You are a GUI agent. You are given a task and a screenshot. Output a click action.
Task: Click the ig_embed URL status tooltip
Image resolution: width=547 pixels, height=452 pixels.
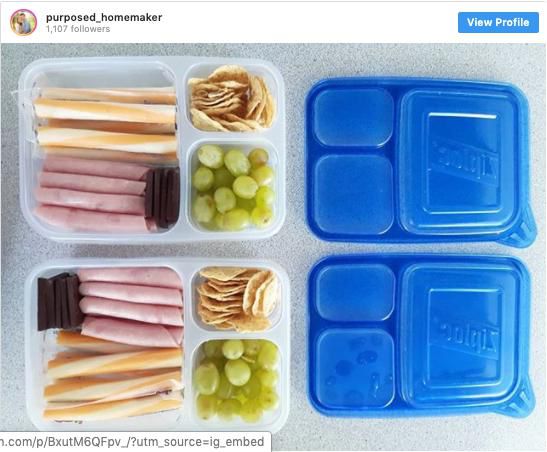[x=135, y=442]
